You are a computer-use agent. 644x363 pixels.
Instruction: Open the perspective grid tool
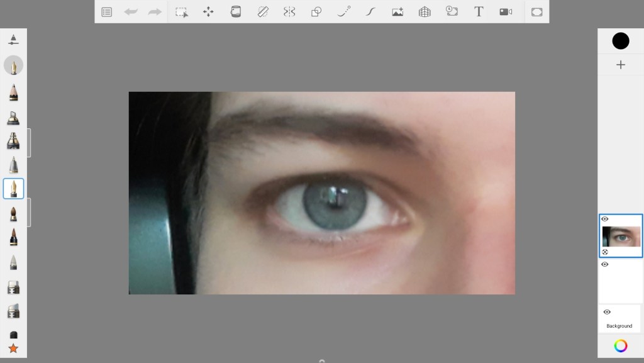click(425, 12)
